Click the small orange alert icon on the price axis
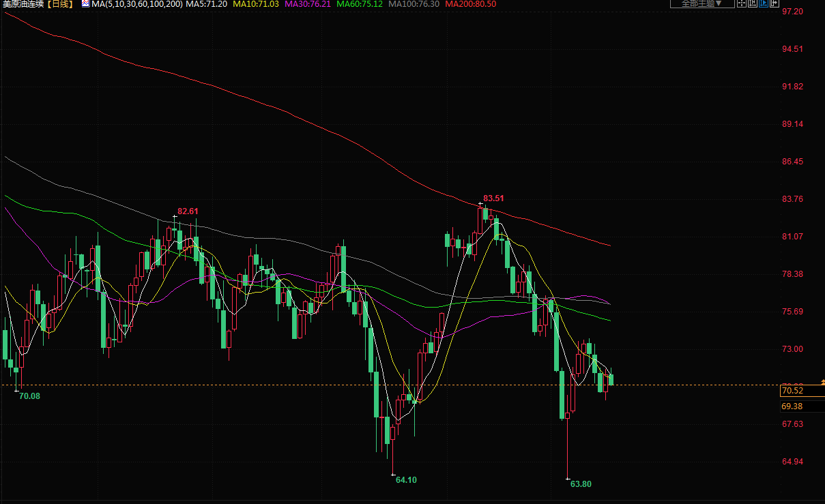 pyautogui.click(x=822, y=381)
